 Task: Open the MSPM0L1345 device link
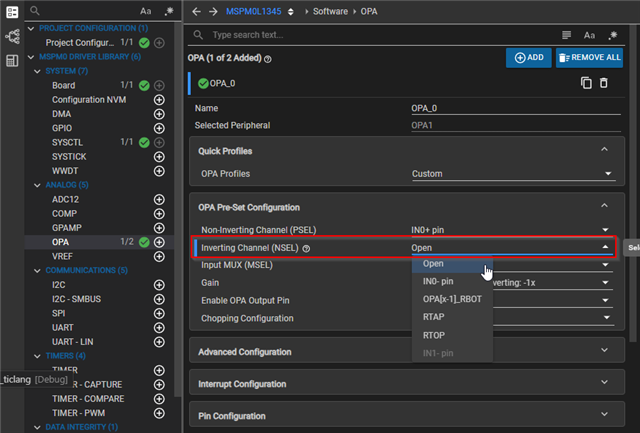coord(253,11)
